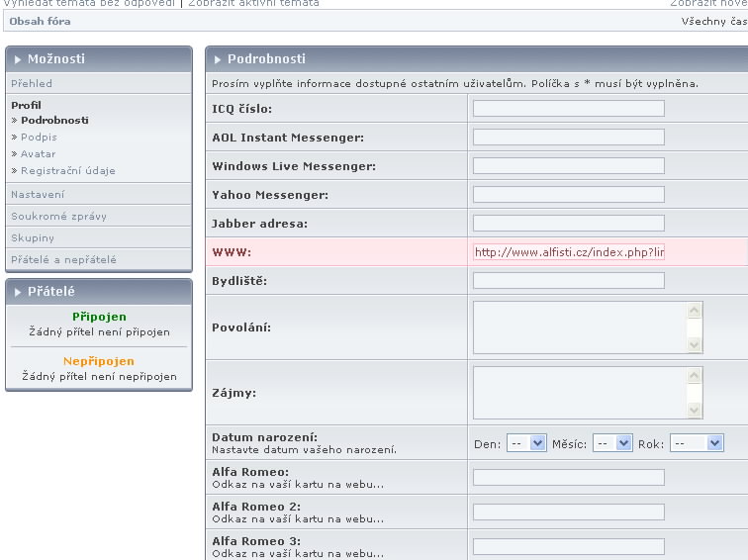Focus the Alfa Romeo 2 input field

click(x=568, y=512)
